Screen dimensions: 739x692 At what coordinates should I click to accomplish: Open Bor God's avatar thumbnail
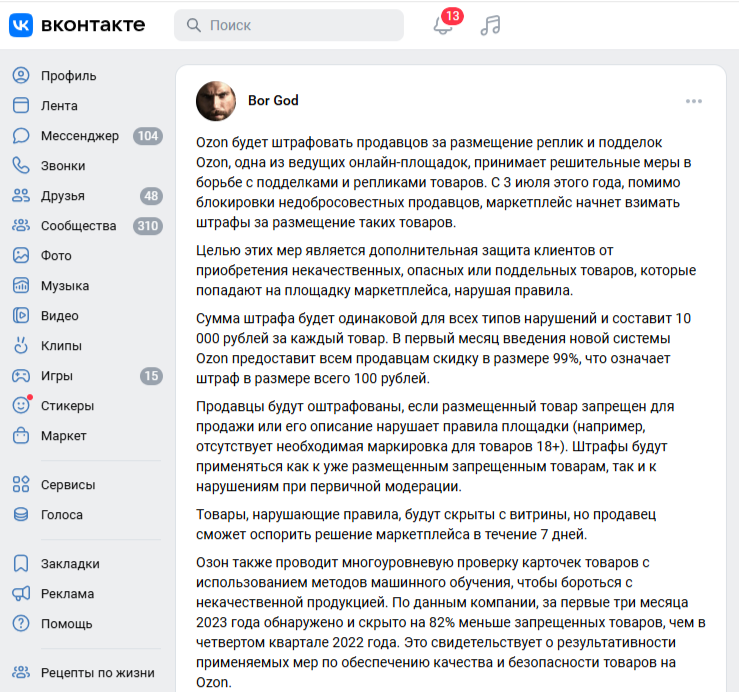click(216, 101)
